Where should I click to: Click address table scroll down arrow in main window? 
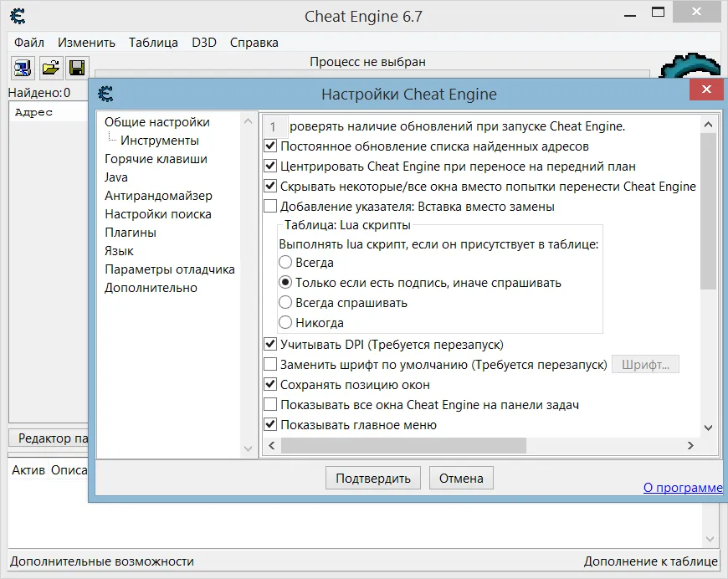point(710,539)
